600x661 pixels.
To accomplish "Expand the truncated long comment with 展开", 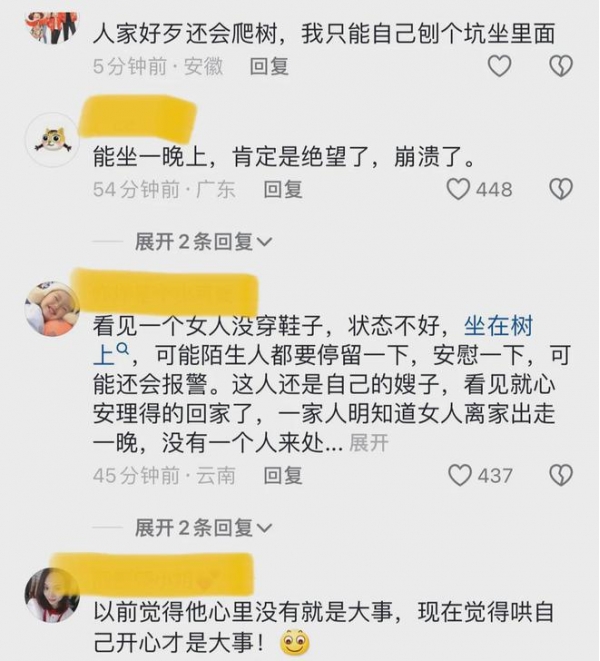I will [369, 443].
